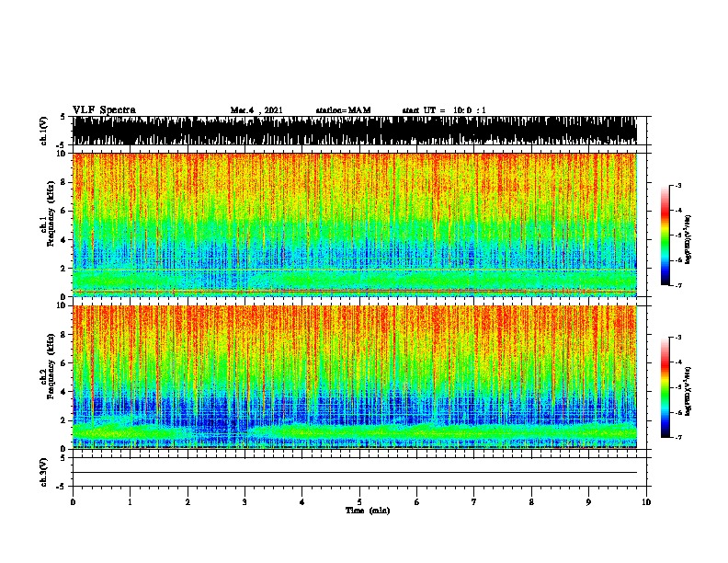Viewport: 728px width, 563px height.
Task: Click the "-3" label on ch.1 color bar
Action: 678,185
